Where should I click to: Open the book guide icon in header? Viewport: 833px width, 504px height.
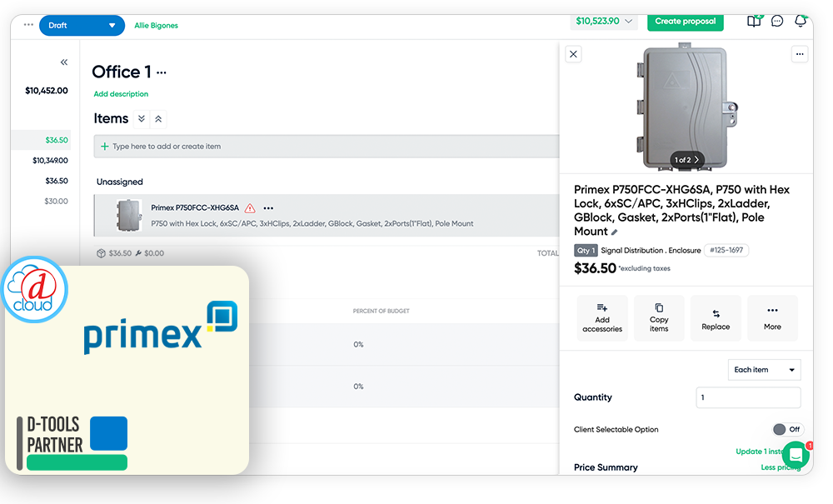click(754, 22)
